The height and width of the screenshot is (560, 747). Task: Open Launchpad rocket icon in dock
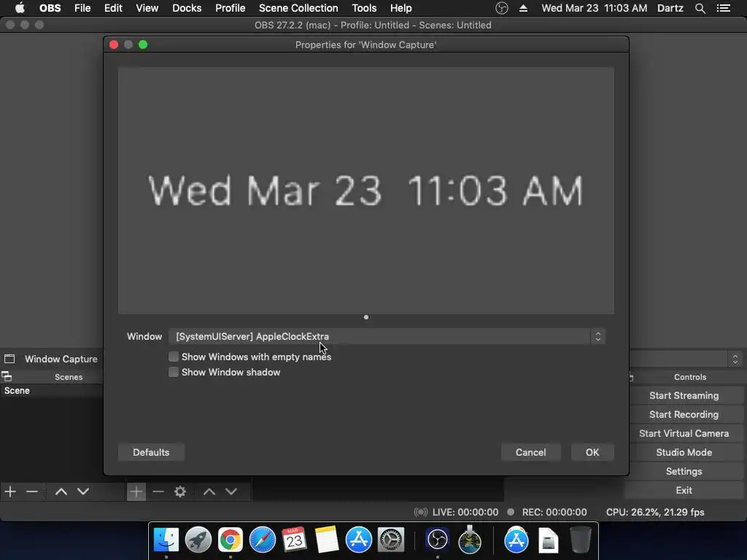coord(198,540)
